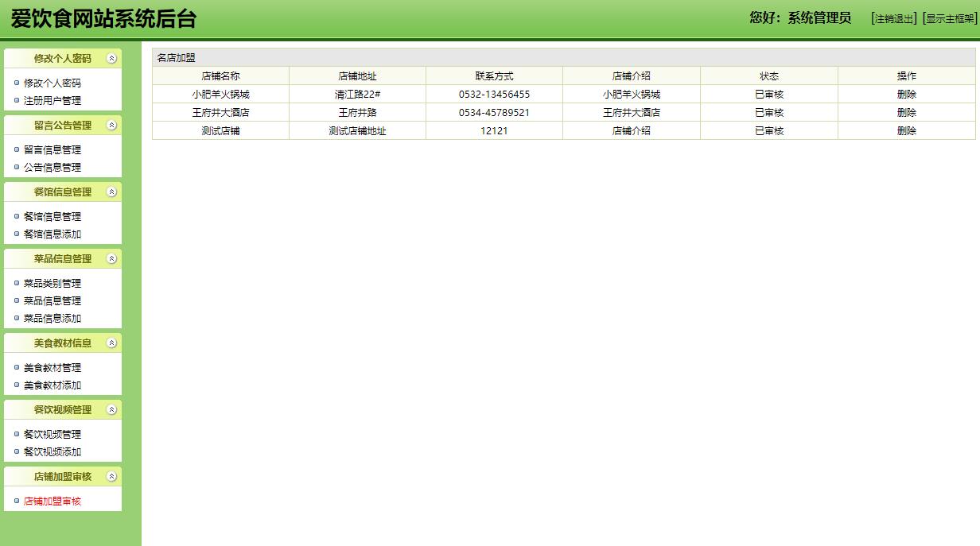Screen dimensions: 980x546
Task: Click the 店铺名称 column header
Action: tap(220, 76)
